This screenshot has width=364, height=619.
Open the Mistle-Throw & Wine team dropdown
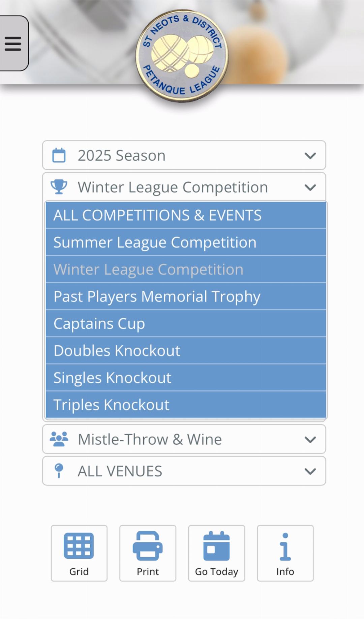[310, 440]
